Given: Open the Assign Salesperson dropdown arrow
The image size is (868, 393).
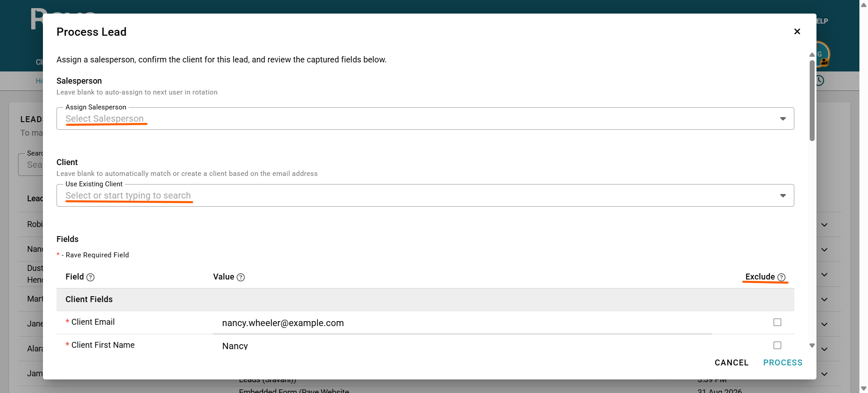Looking at the screenshot, I should [783, 119].
